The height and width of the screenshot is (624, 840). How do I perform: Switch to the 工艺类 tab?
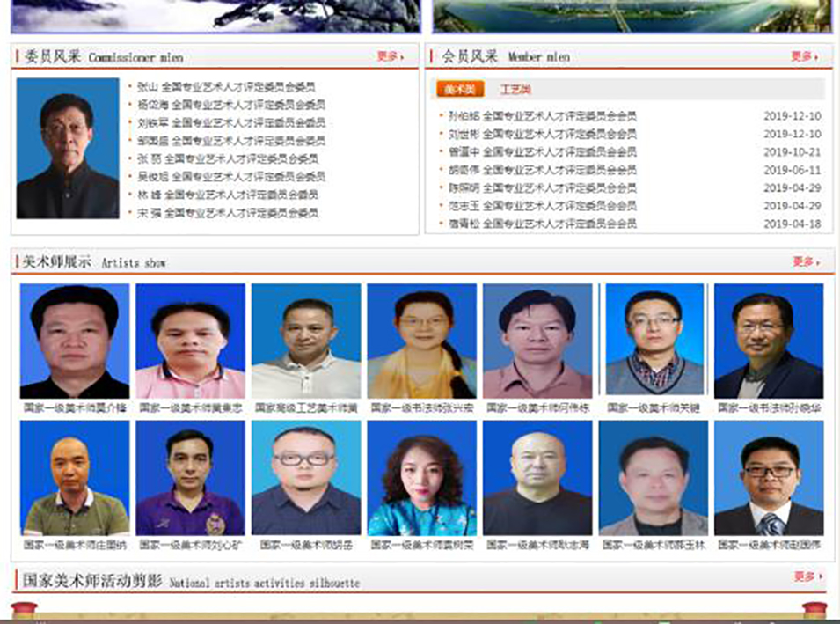(515, 90)
